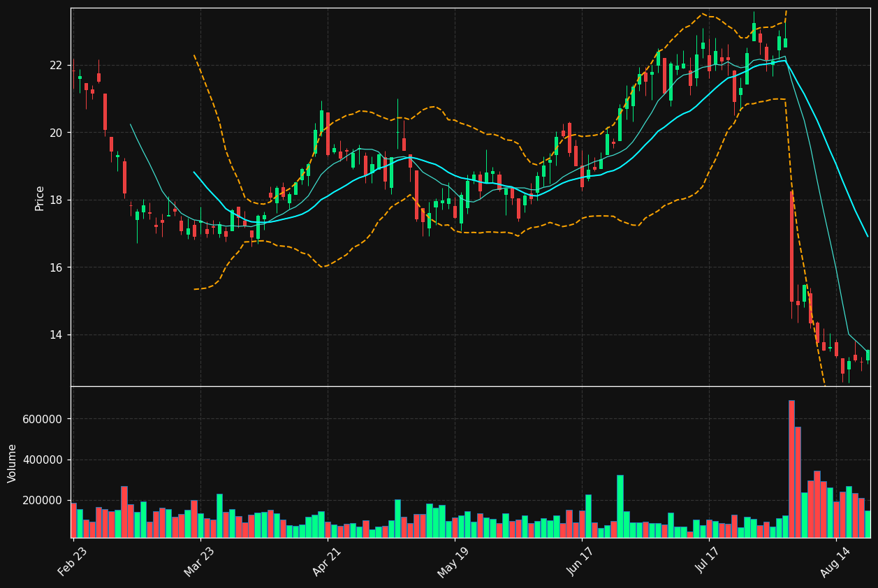Click the large red gap-down candlestick
Viewport: 878px width, 588px height.
pos(791,247)
